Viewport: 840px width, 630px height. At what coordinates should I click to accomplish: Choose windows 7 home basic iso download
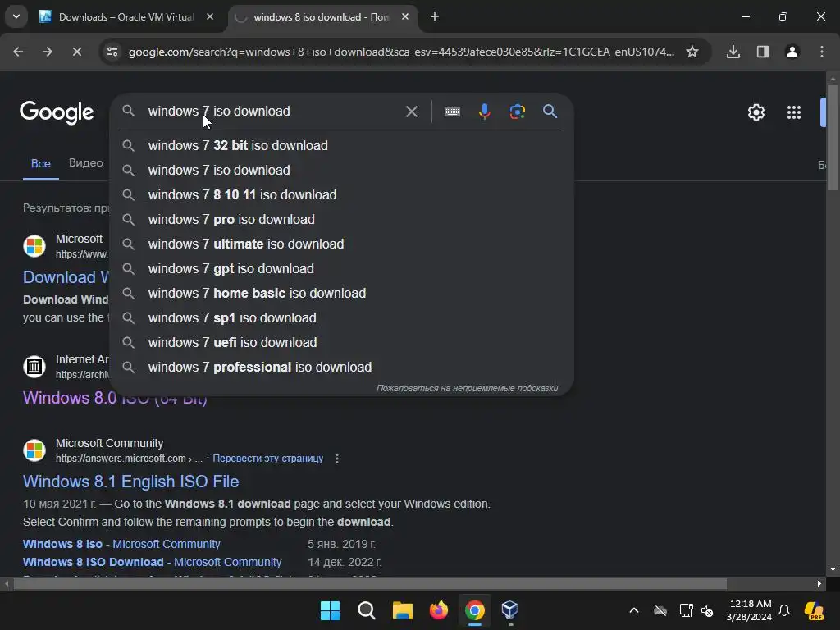tap(342, 294)
